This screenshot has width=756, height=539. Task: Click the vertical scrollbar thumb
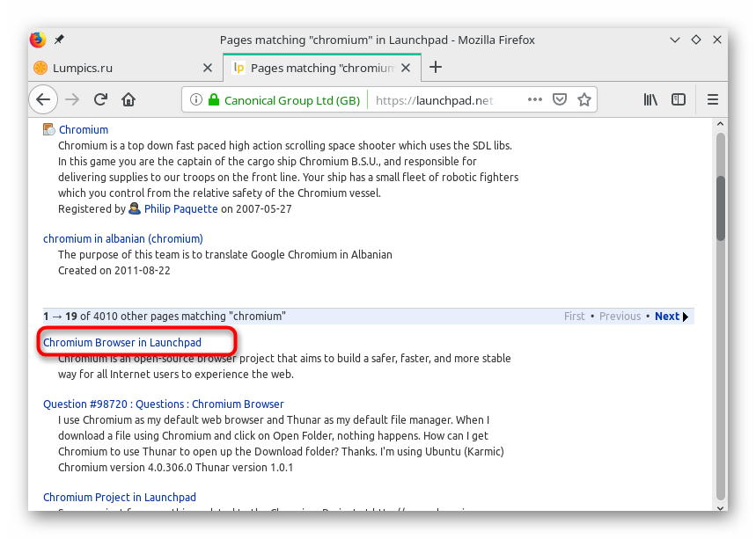pos(720,208)
